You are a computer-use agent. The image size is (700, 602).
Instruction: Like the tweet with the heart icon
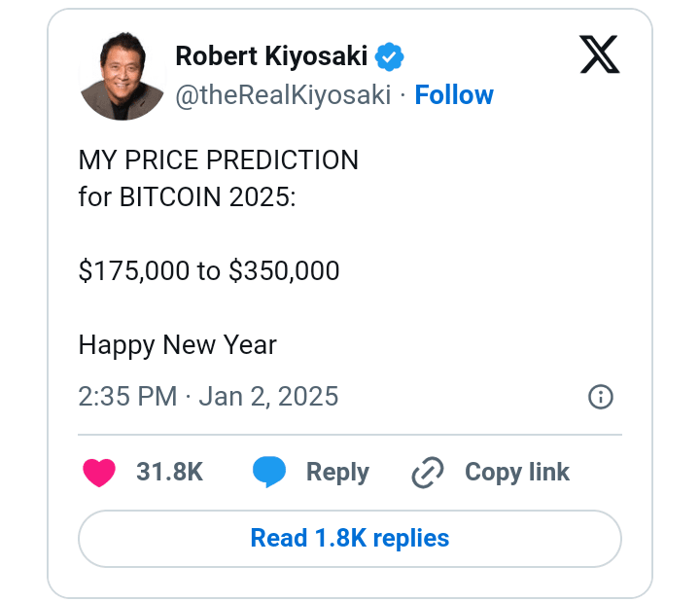click(99, 473)
